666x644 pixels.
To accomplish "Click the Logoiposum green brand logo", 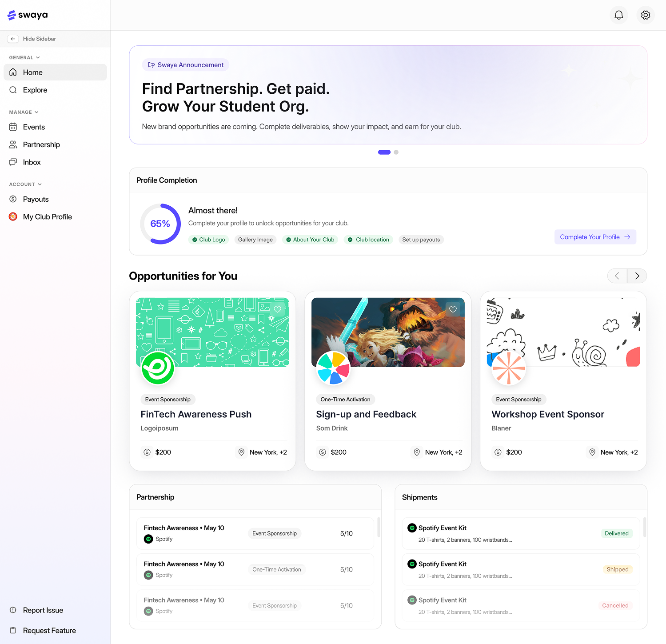I will click(158, 368).
